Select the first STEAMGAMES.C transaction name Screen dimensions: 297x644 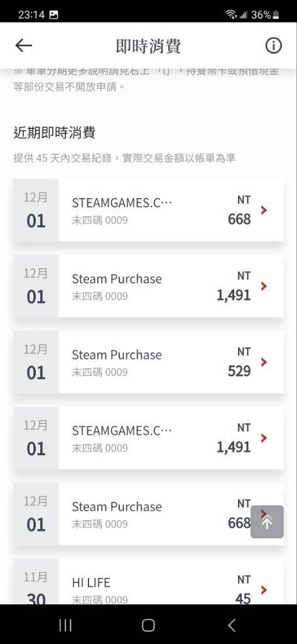pos(122,203)
